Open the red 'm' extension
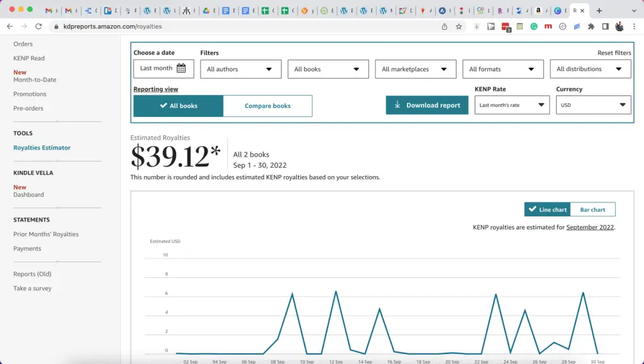This screenshot has height=364, width=644. [548, 26]
